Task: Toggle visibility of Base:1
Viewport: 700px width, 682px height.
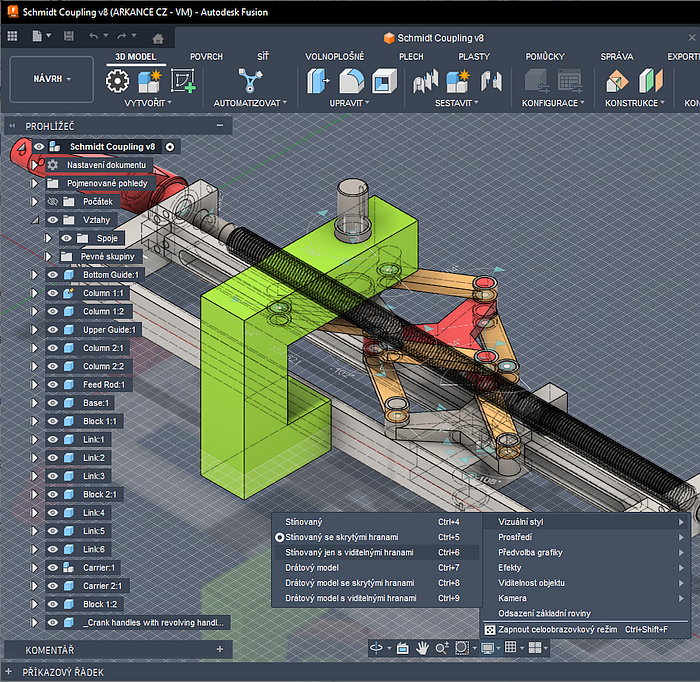Action: tap(53, 402)
